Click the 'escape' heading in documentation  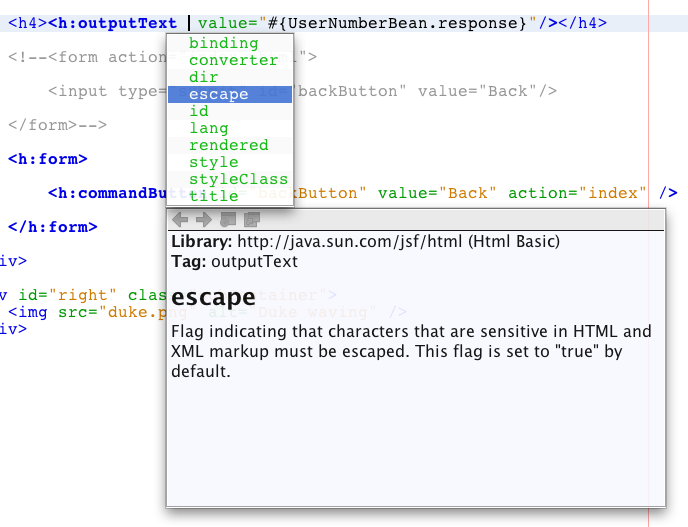213,298
